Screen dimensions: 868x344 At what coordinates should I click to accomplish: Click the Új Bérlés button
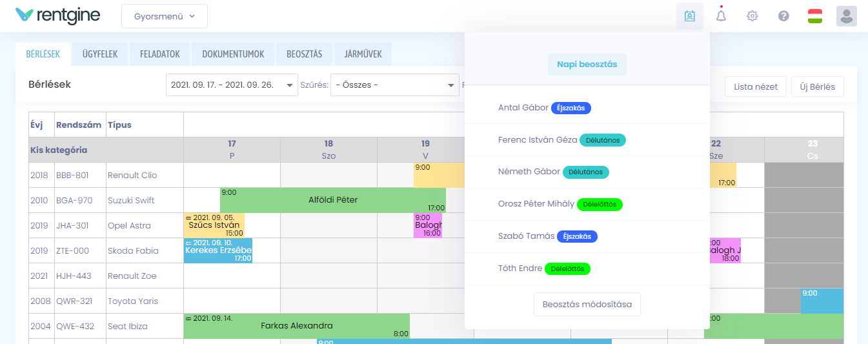817,86
